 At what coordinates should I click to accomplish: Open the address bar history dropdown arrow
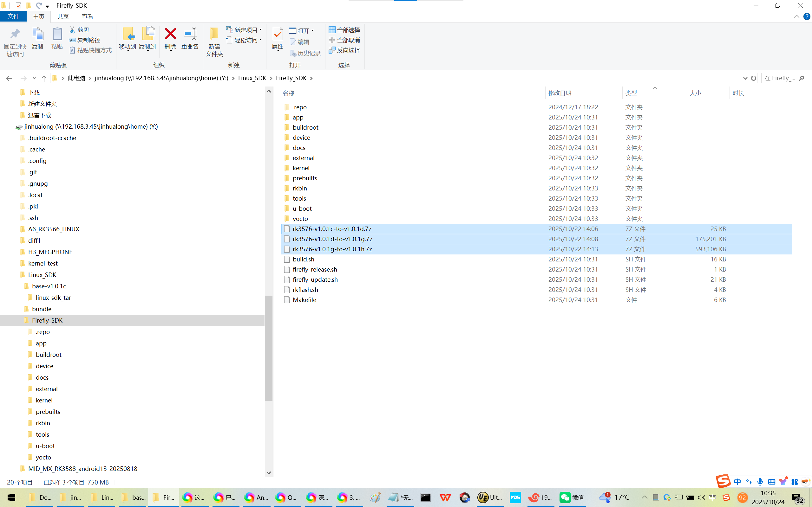745,78
